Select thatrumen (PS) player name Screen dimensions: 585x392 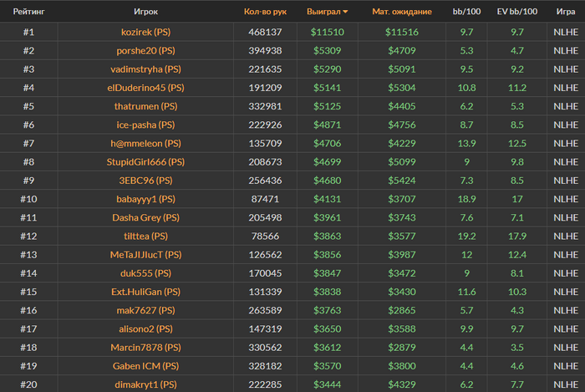pyautogui.click(x=146, y=106)
